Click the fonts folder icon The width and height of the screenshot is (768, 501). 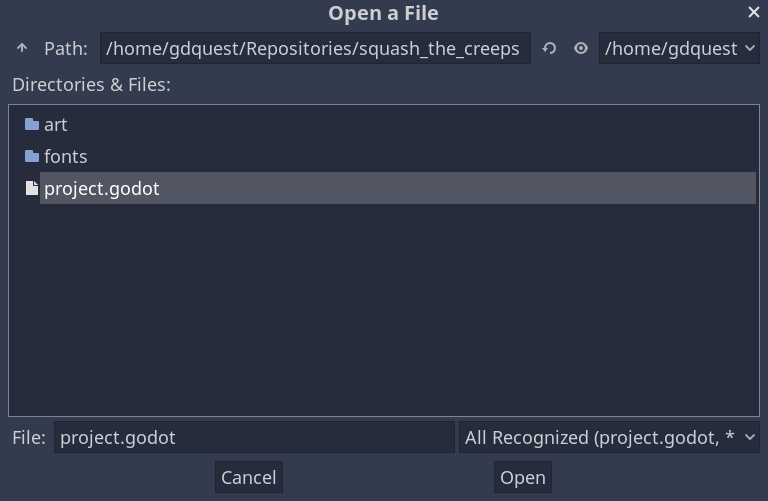[32, 157]
